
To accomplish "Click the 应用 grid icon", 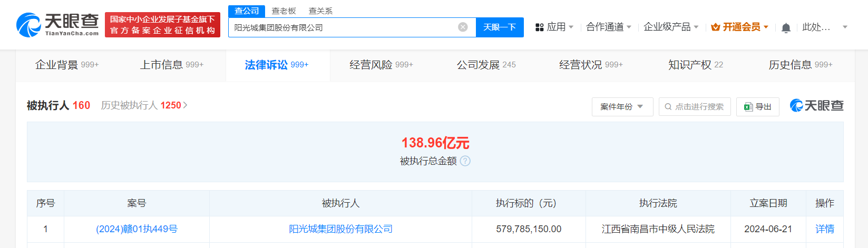I will coord(539,27).
